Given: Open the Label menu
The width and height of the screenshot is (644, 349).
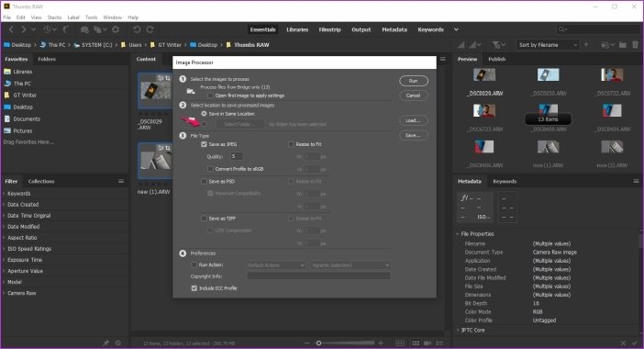Looking at the screenshot, I should (73, 17).
